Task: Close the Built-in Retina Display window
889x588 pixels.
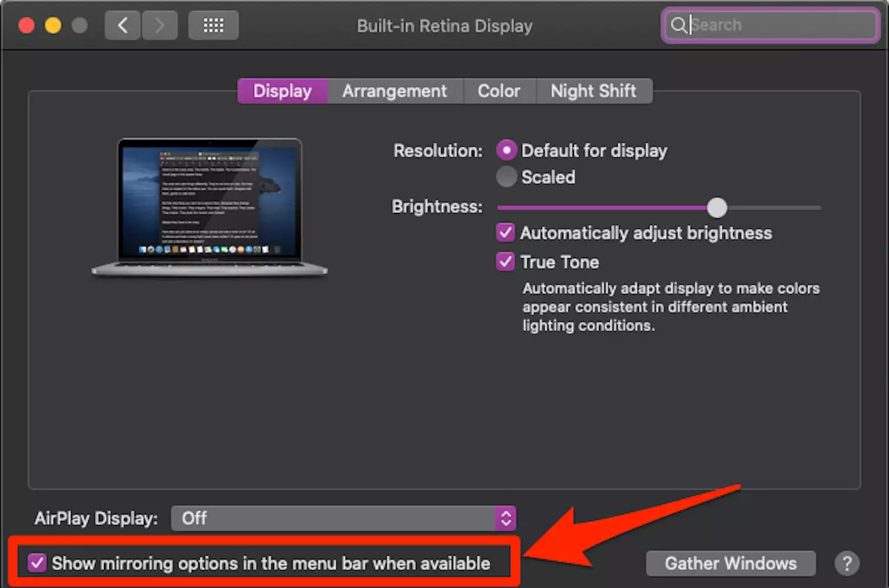Action: [x=26, y=25]
